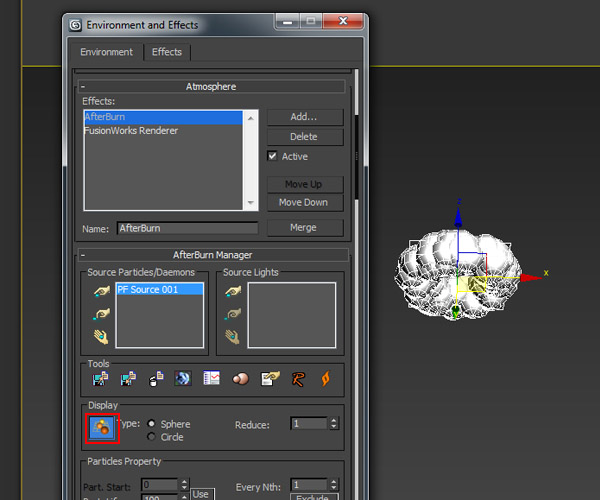Click middle hand icon in Source Lights
Viewport: 600px width, 500px height.
(233, 314)
